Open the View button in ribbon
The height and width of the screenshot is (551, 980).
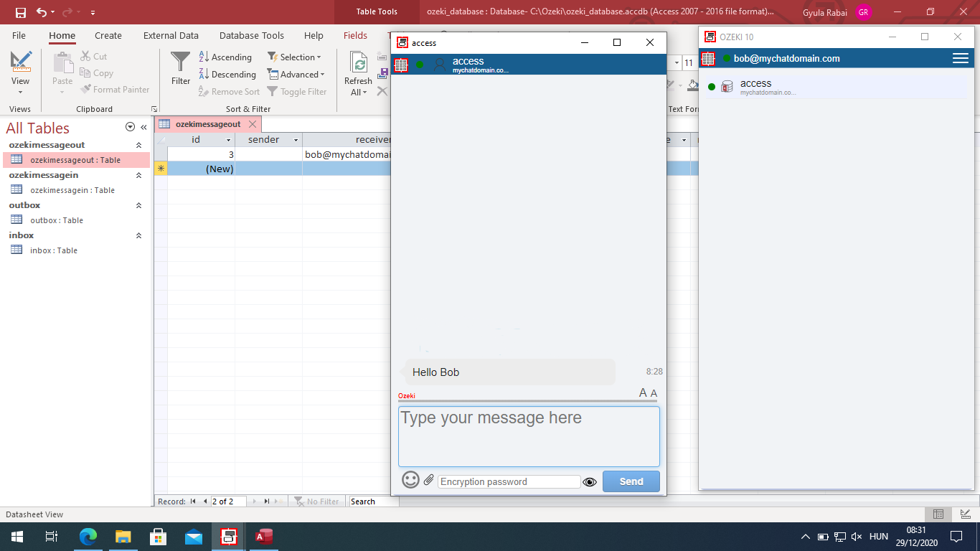tap(21, 74)
